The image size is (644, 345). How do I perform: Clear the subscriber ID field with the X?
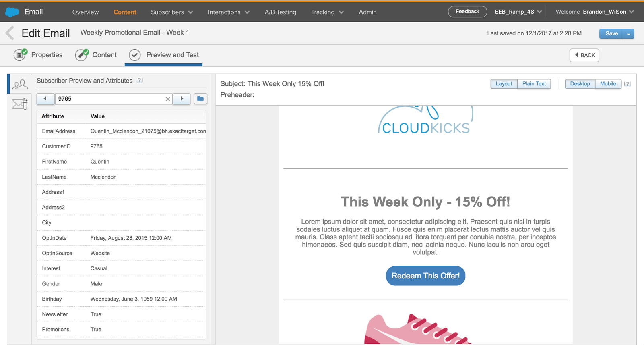(168, 99)
